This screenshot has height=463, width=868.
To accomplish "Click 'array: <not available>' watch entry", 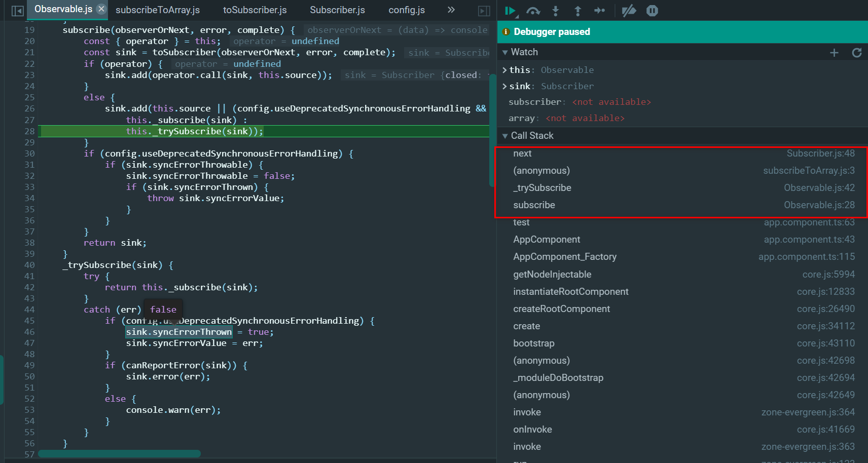I will [x=566, y=118].
